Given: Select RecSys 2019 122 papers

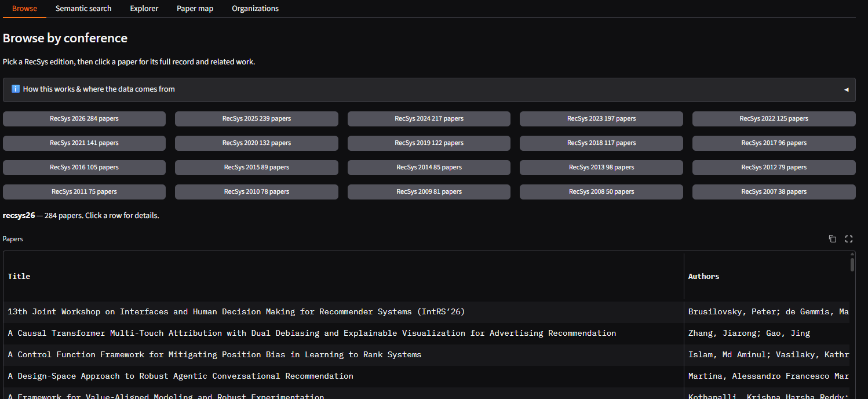Looking at the screenshot, I should pos(429,143).
